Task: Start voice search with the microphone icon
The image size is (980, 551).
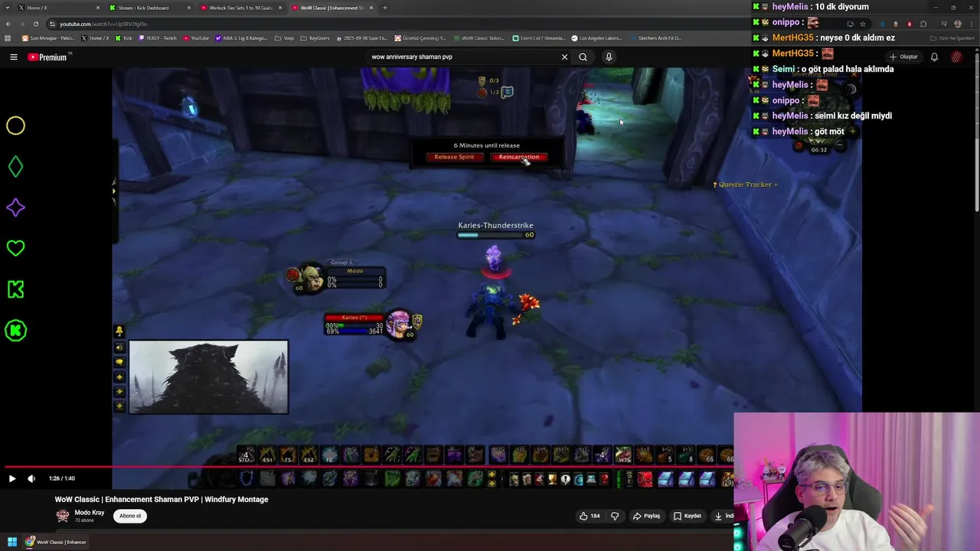Action: (x=609, y=57)
